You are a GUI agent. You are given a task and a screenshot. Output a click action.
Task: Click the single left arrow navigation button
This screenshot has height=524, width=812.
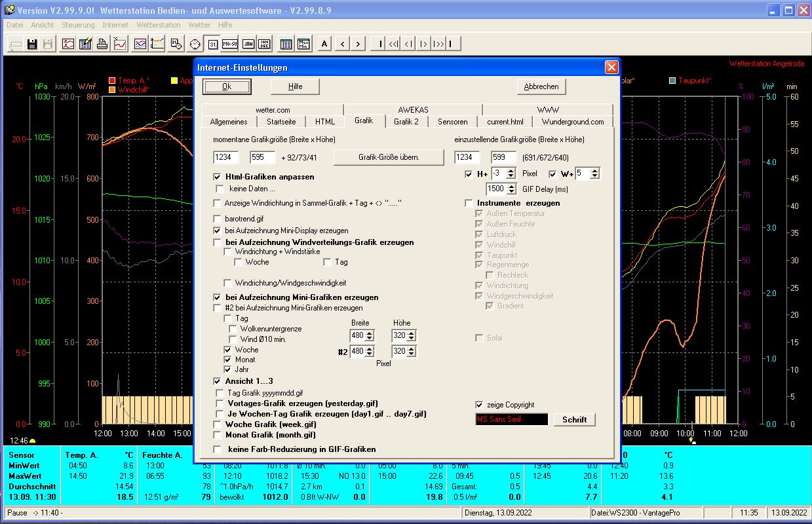click(341, 44)
